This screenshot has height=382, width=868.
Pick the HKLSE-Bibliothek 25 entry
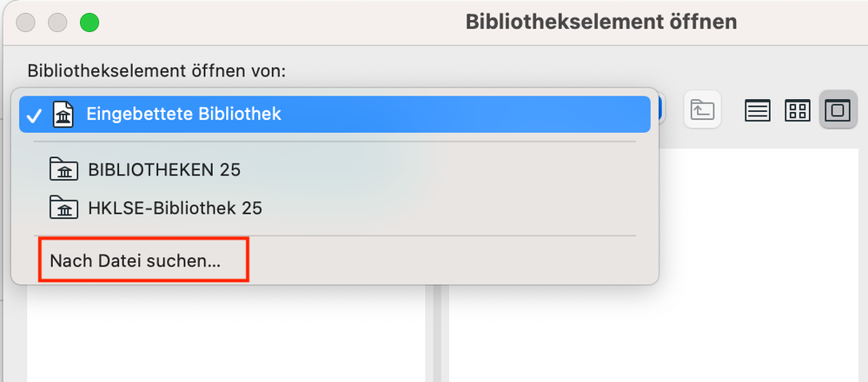click(x=175, y=208)
